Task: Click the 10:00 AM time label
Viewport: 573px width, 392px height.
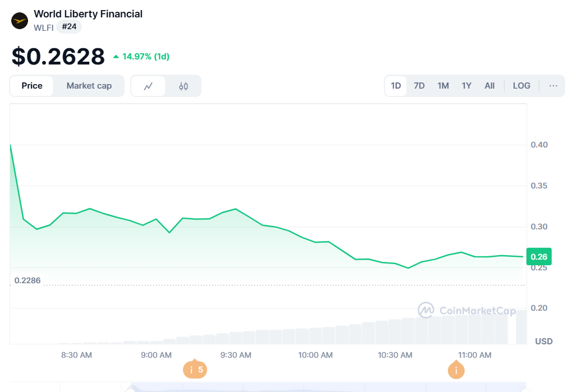Action: tap(315, 355)
